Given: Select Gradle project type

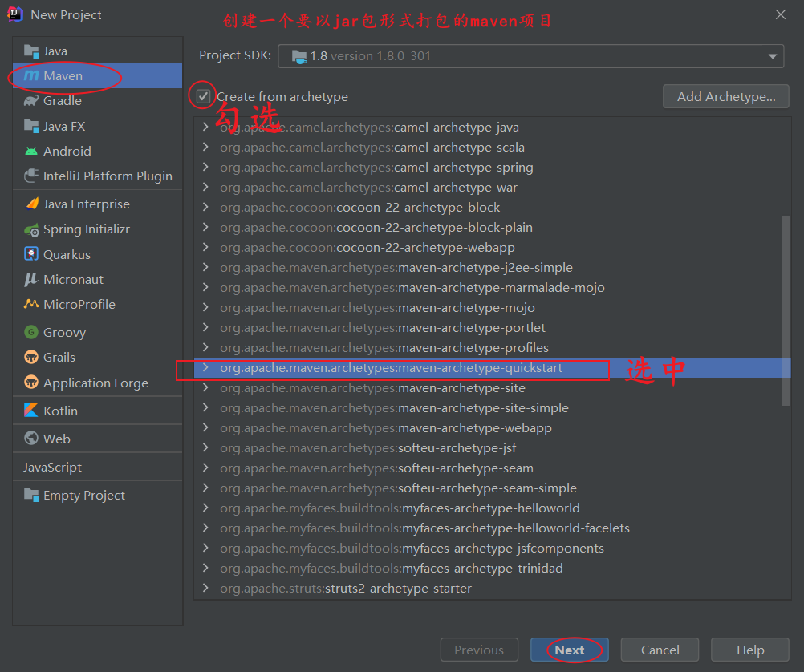Looking at the screenshot, I should 97,101.
